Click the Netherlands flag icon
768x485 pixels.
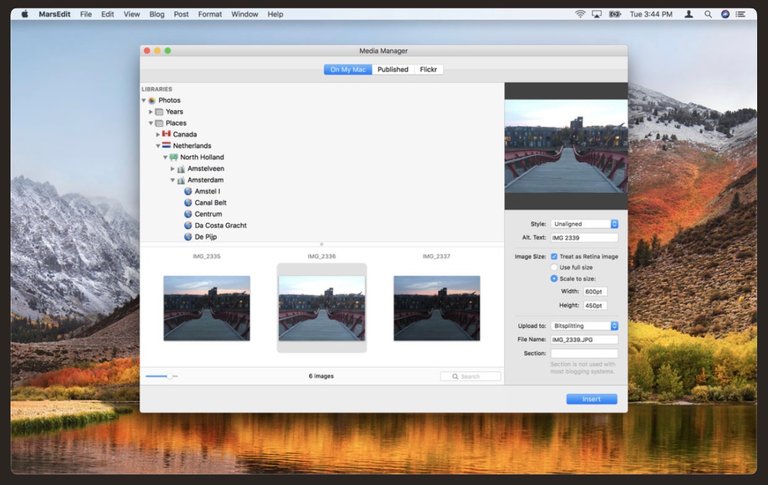pyautogui.click(x=166, y=146)
